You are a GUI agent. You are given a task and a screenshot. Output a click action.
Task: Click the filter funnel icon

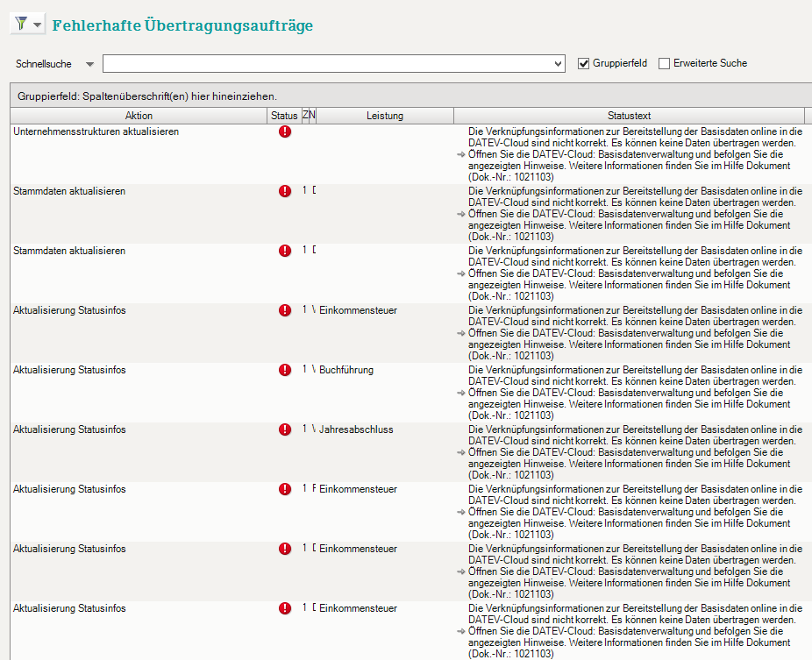pyautogui.click(x=21, y=25)
